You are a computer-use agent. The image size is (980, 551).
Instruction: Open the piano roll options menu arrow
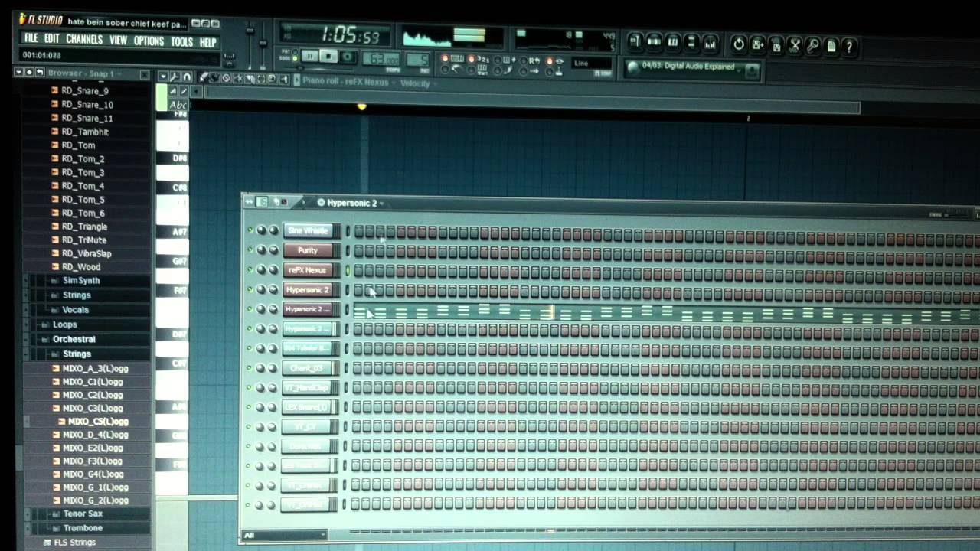163,77
